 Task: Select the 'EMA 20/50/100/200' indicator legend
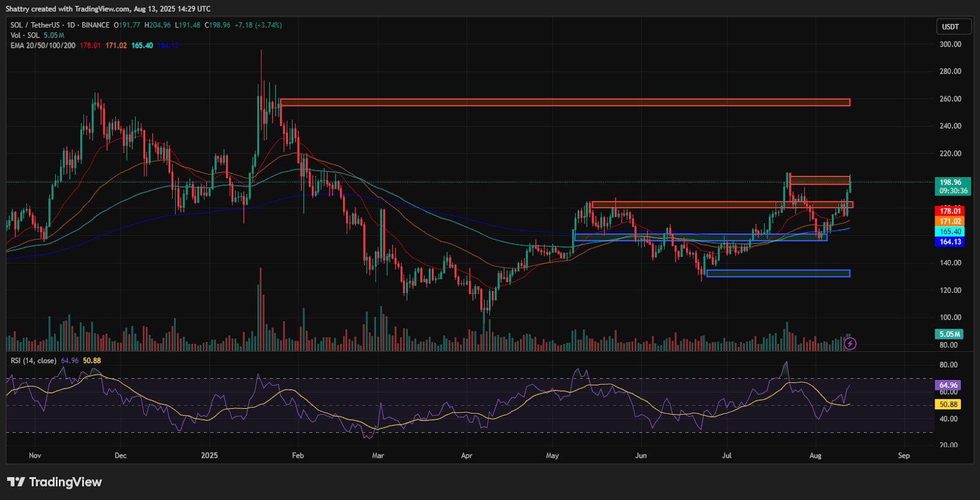pyautogui.click(x=43, y=45)
